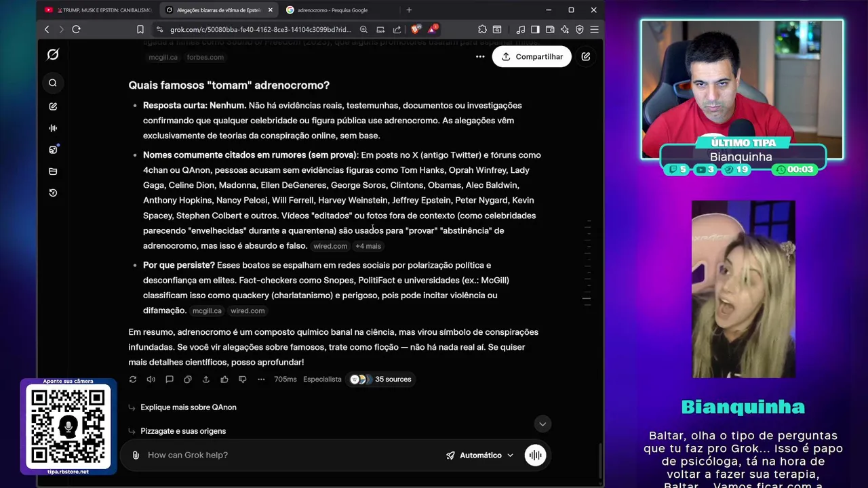Open the Imagine icon in the Grok sidebar

pyautogui.click(x=53, y=150)
